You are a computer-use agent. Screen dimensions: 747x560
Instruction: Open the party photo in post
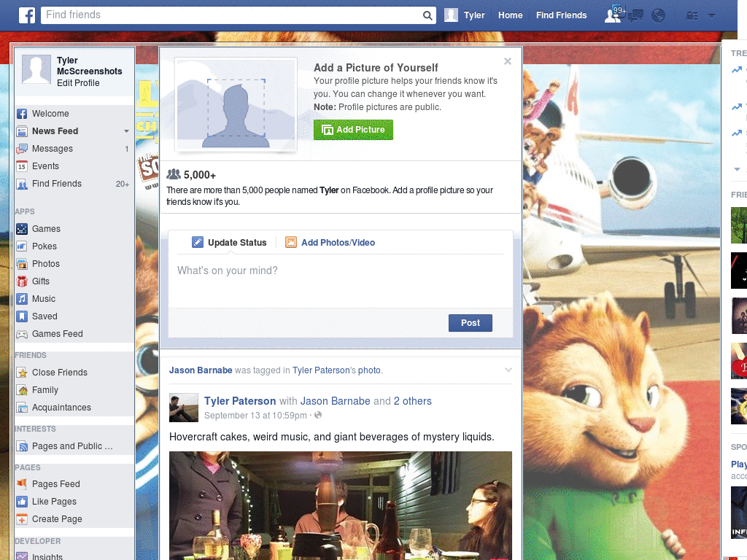341,506
